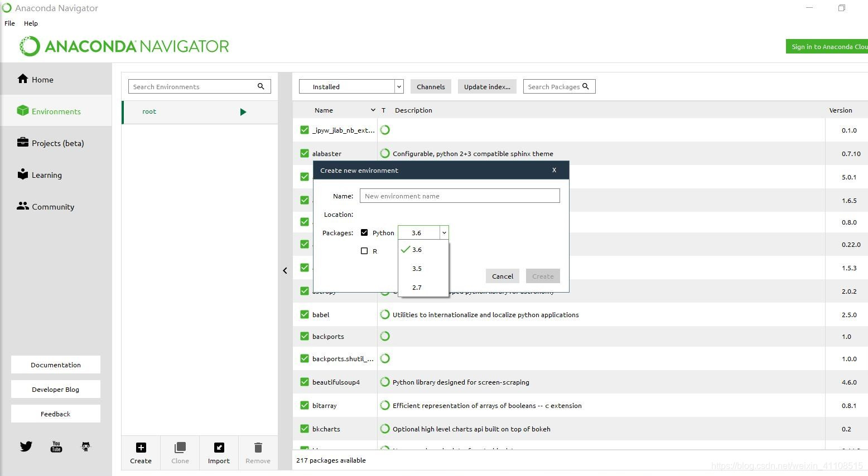Image resolution: width=868 pixels, height=476 pixels.
Task: Open the Installed filter dropdown
Action: point(351,86)
